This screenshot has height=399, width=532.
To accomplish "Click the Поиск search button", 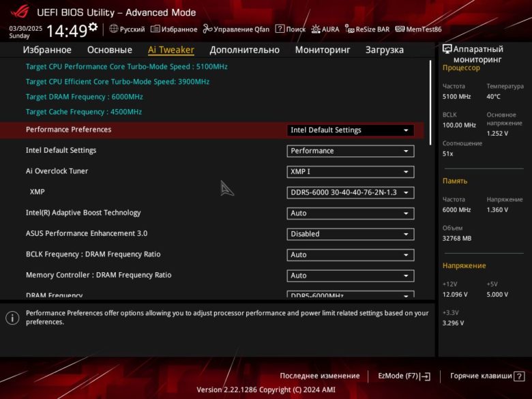I will coord(291,29).
